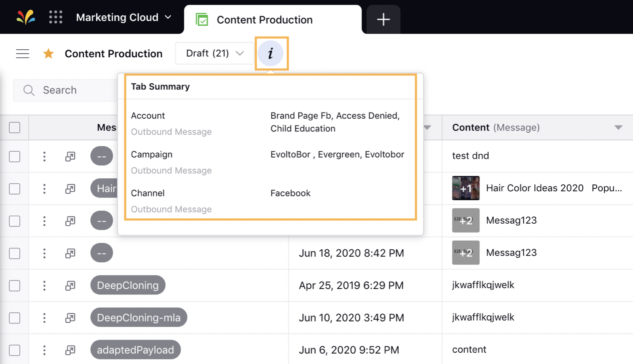The image size is (633, 364).
Task: Click the tab summary info icon
Action: coord(271,54)
